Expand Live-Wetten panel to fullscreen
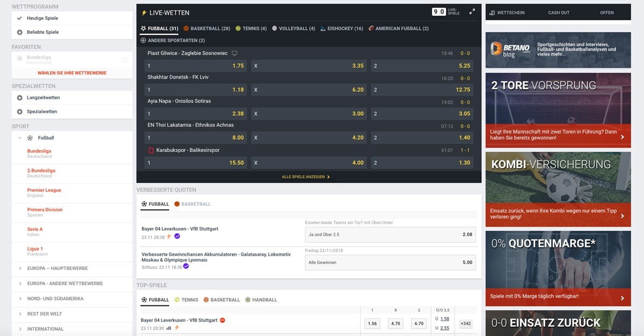 (x=472, y=11)
